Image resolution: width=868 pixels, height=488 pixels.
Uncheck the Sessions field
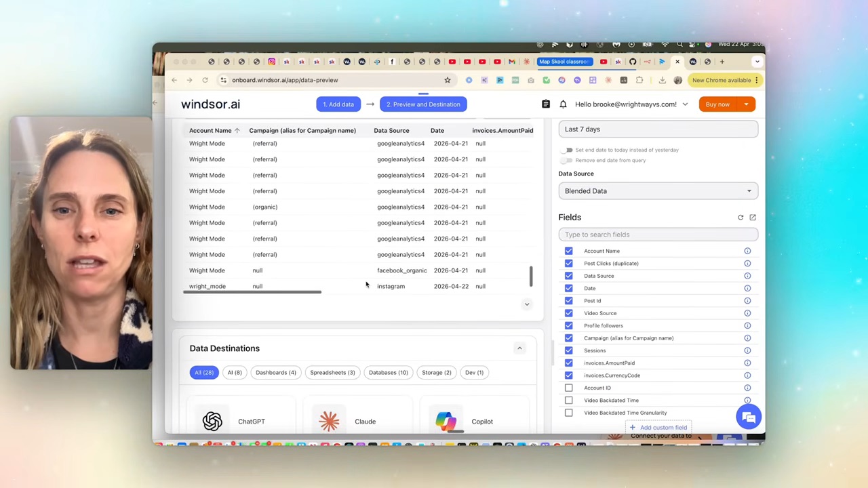pos(569,350)
